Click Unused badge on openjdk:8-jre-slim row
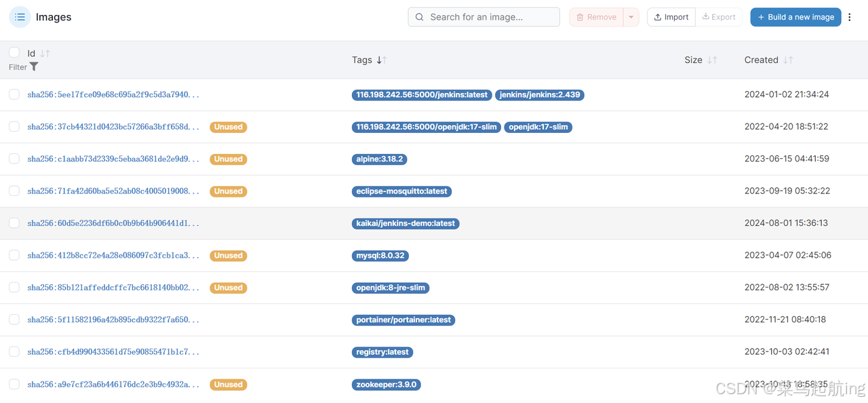868x403 pixels. click(x=229, y=288)
